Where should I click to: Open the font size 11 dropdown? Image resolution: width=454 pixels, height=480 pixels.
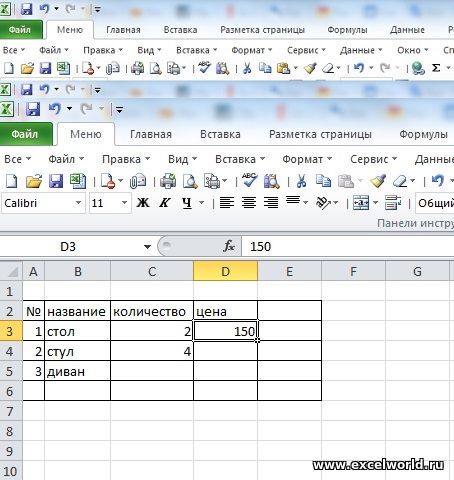(124, 203)
